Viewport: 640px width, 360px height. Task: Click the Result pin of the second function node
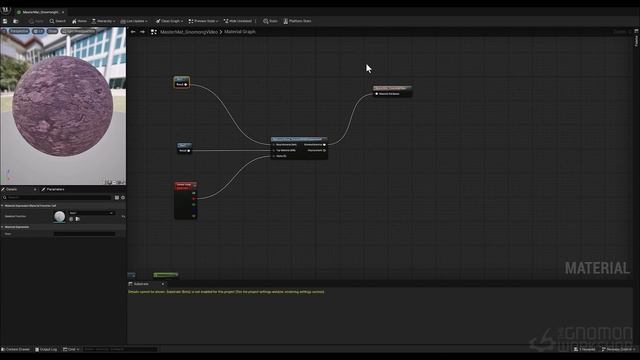point(188,151)
